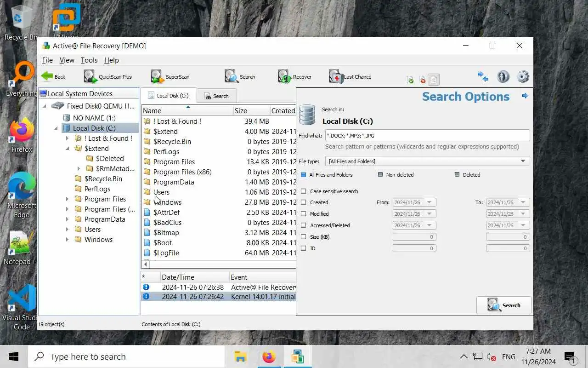
Task: Launch Visual Studio Code desktop shortcut
Action: click(x=22, y=307)
